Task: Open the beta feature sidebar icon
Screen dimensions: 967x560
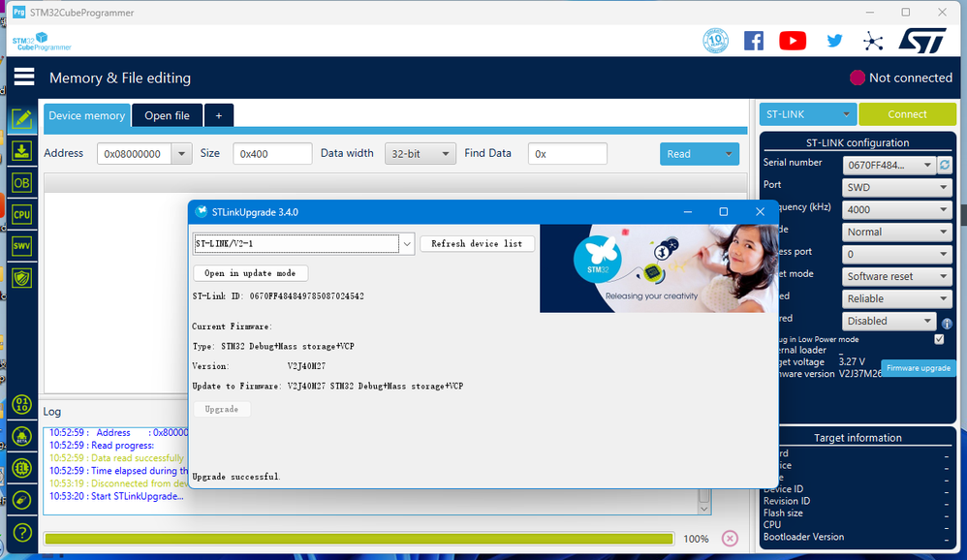Action: coord(22,437)
